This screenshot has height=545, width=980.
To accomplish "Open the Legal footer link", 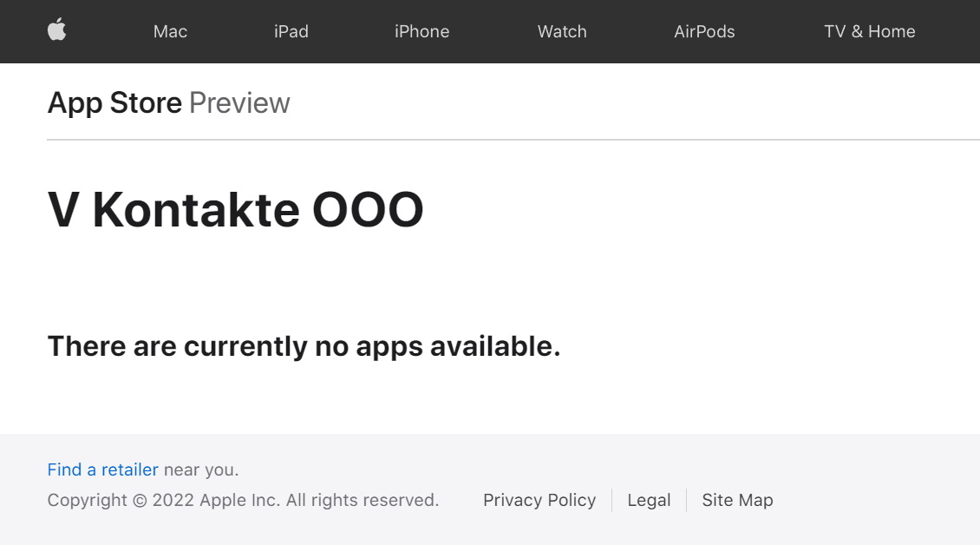I will 649,500.
